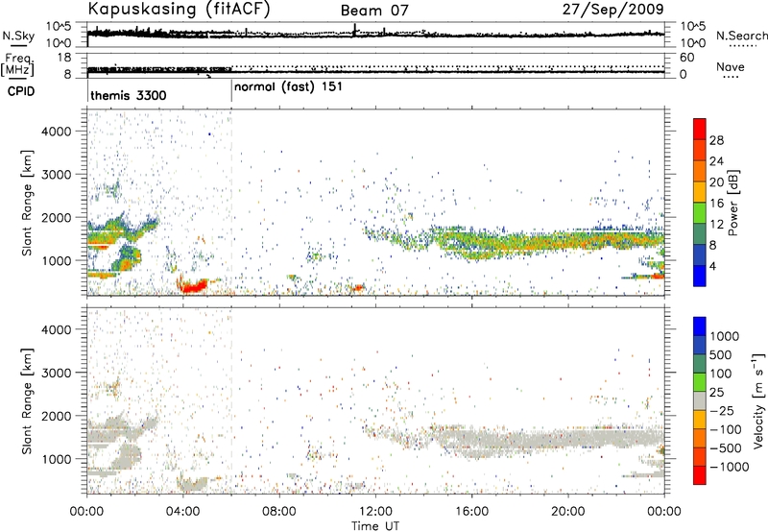Click the red bottom of velocity colorbar
768x532 pixels.
tap(700, 475)
